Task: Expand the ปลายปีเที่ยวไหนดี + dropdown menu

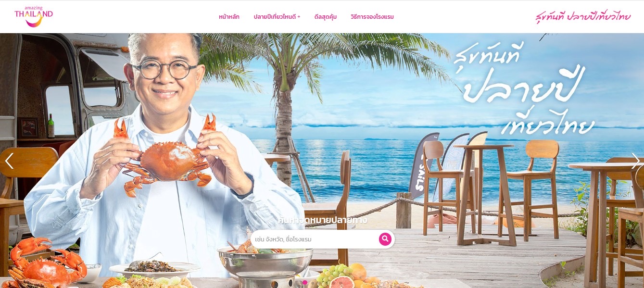Action: (x=277, y=17)
